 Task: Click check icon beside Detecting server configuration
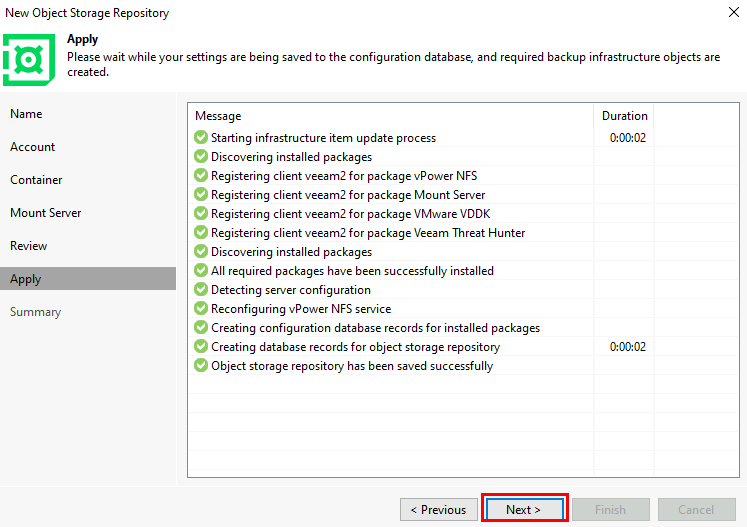click(x=201, y=289)
